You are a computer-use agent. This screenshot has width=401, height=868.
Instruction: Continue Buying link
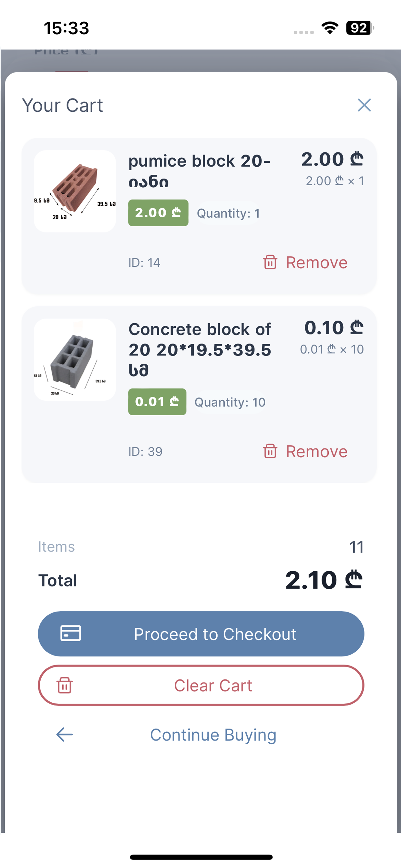pos(213,735)
